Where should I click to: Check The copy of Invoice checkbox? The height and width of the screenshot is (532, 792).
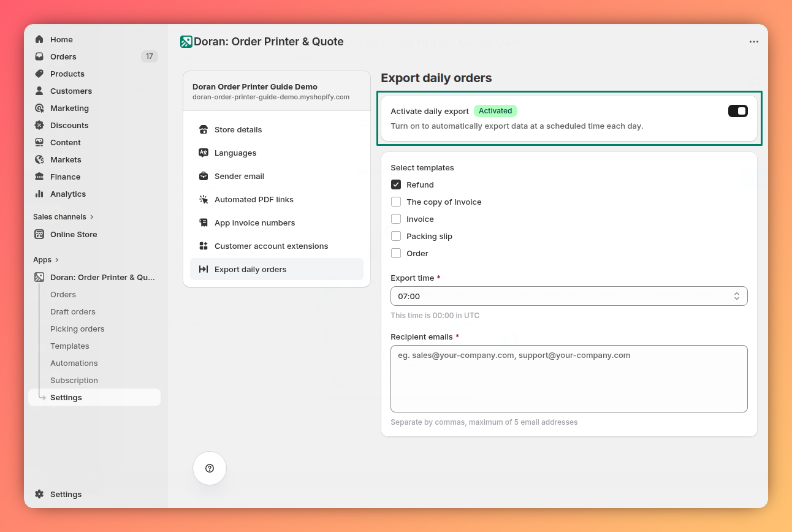[x=396, y=202]
